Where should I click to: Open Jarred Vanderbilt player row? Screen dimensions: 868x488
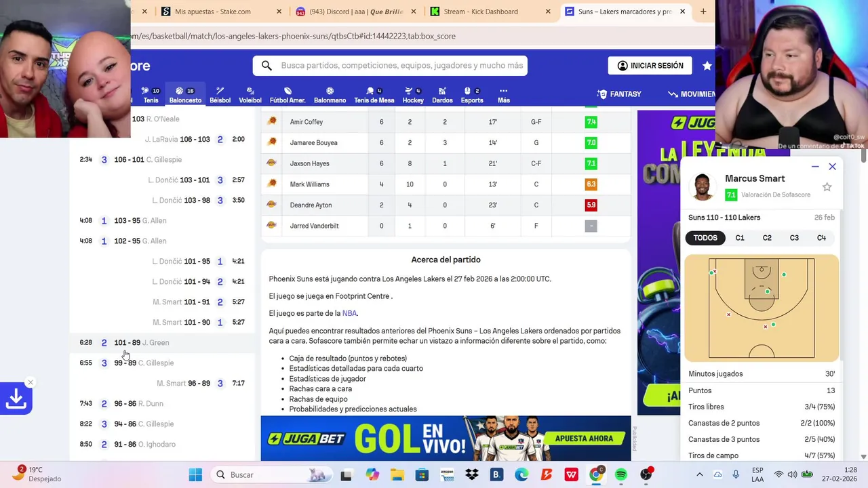tap(446, 226)
